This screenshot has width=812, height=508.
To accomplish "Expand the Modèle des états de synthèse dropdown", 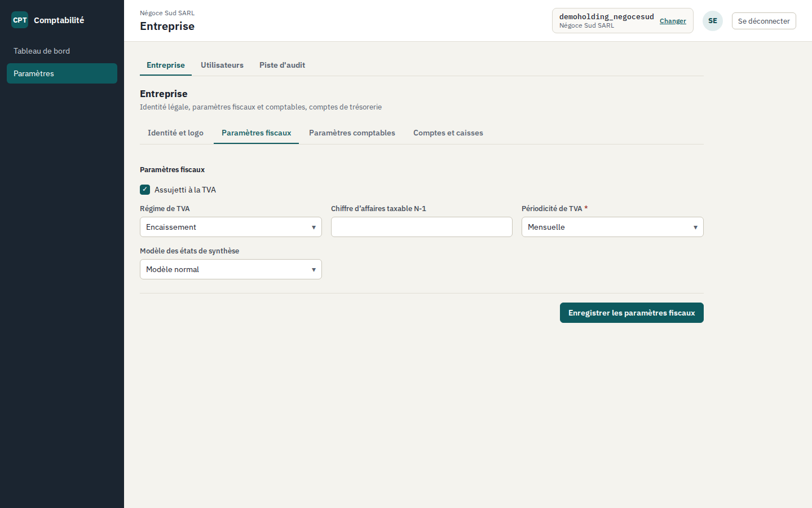I will tap(231, 269).
